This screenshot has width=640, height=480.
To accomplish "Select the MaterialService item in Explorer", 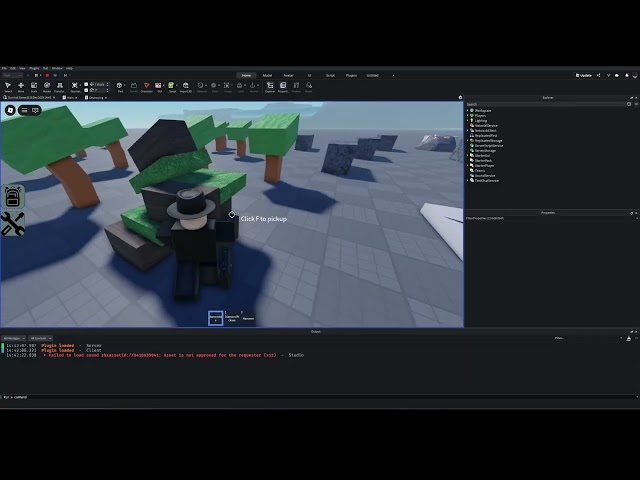I will pos(484,125).
